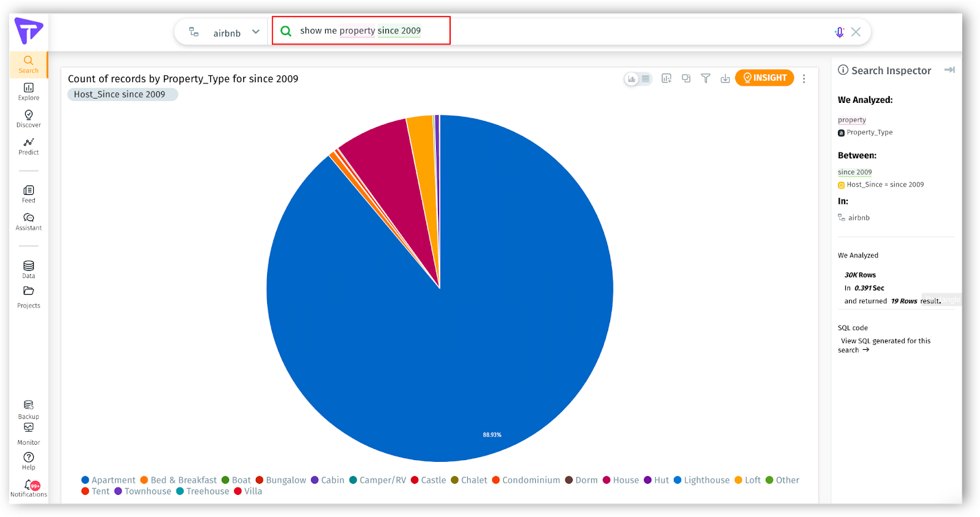
Task: Toggle House legend entry
Action: [621, 480]
